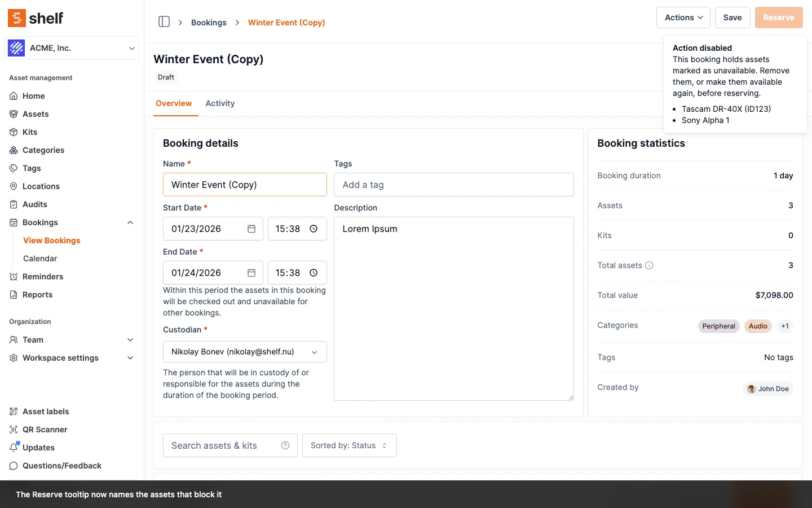Click the Reserve button
The width and height of the screenshot is (812, 508).
point(779,17)
